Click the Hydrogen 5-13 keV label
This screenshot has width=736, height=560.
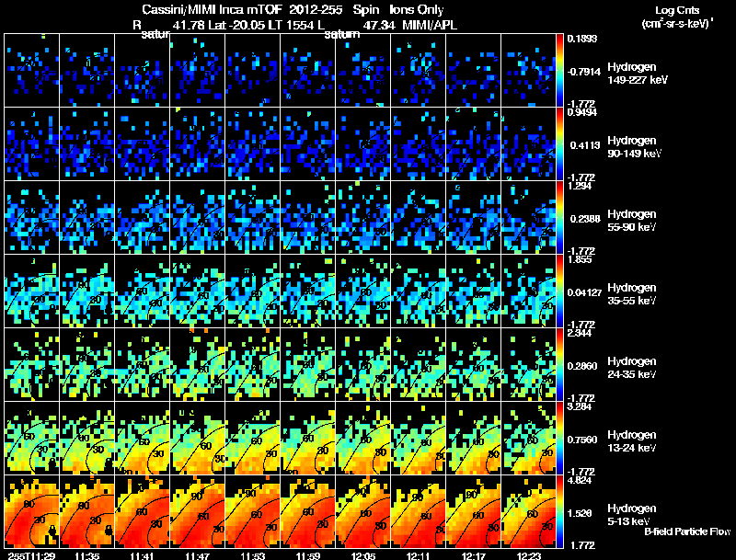pos(632,515)
